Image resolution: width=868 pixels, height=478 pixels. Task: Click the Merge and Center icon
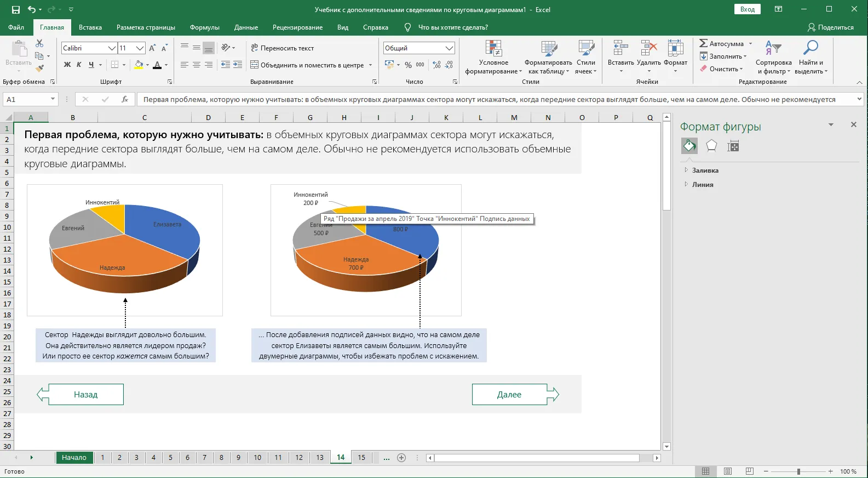point(255,65)
